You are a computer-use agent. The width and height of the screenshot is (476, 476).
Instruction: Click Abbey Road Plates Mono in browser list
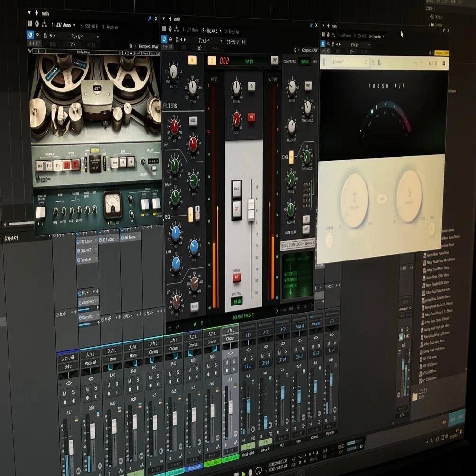point(438,253)
